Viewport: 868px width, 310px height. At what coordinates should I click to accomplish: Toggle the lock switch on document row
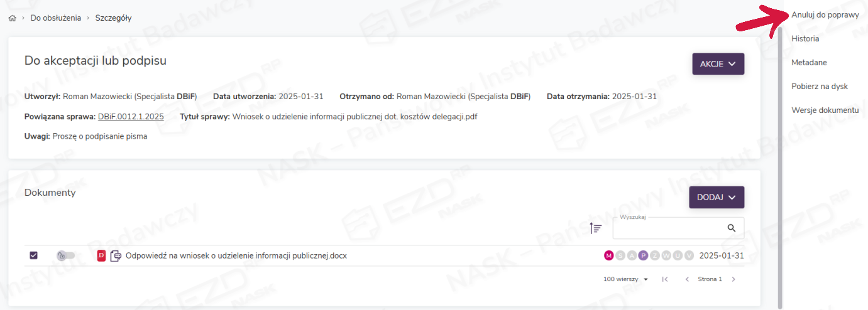click(65, 255)
